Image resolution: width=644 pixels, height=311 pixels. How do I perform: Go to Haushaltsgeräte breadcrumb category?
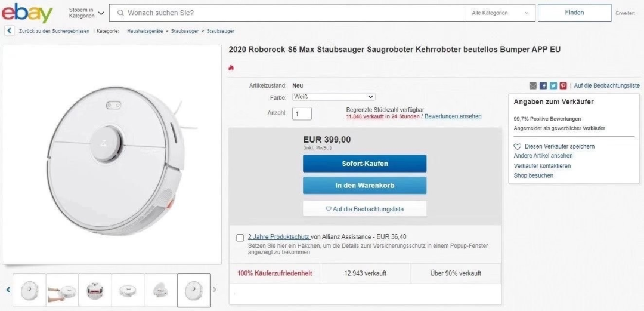(145, 31)
